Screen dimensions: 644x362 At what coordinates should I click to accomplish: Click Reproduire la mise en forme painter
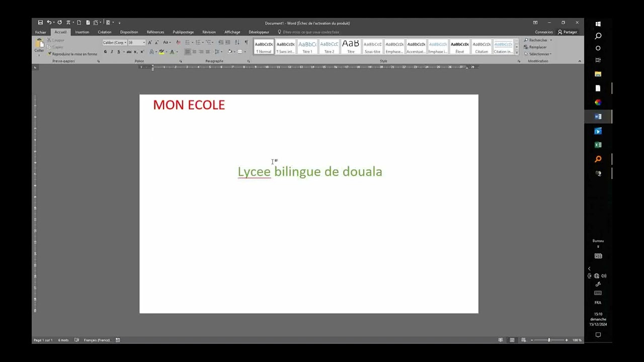coord(72,54)
